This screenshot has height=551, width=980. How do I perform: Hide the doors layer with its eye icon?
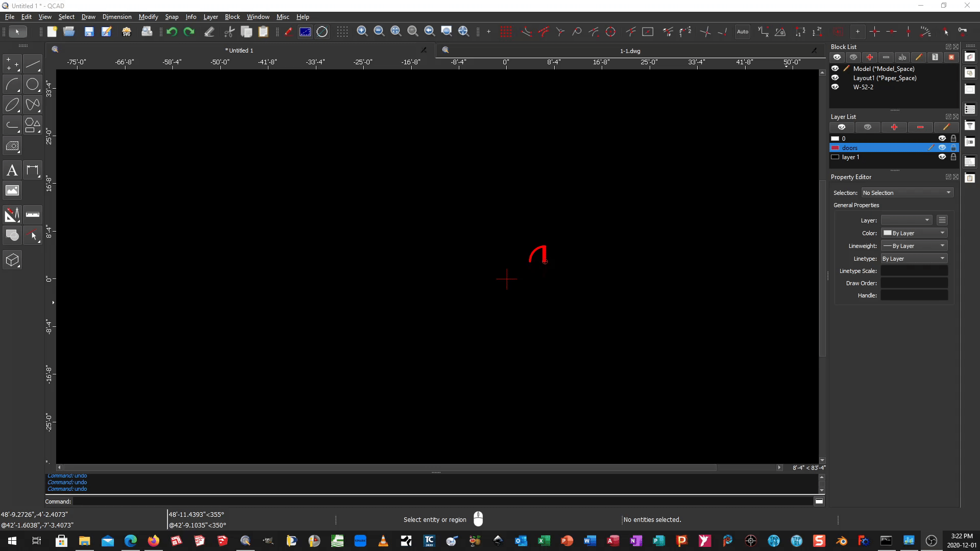942,147
